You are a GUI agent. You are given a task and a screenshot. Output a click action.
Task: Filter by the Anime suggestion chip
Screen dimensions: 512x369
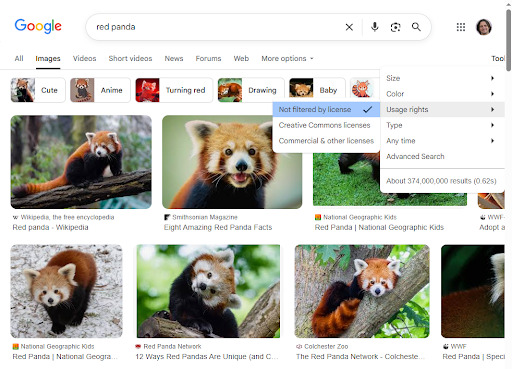tap(100, 90)
